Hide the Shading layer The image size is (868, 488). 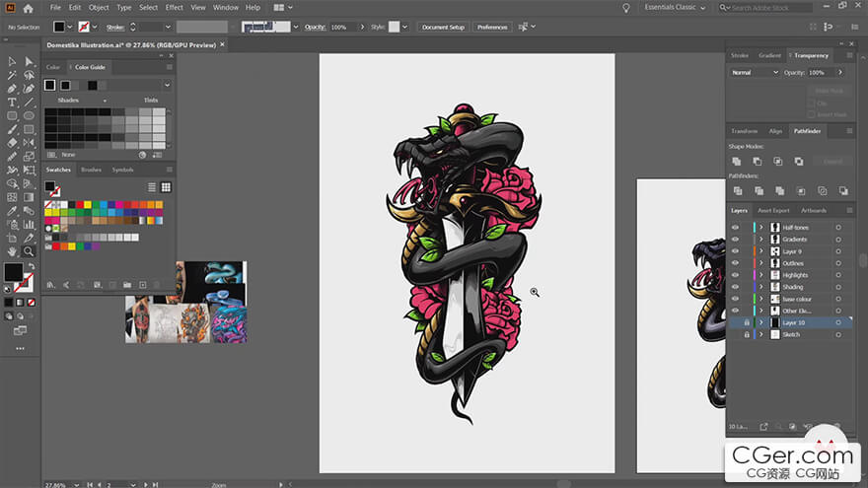point(735,287)
